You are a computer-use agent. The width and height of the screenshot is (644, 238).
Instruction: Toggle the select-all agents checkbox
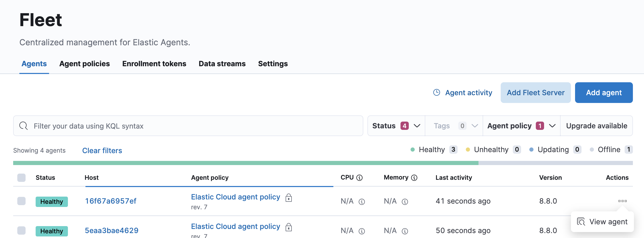21,178
